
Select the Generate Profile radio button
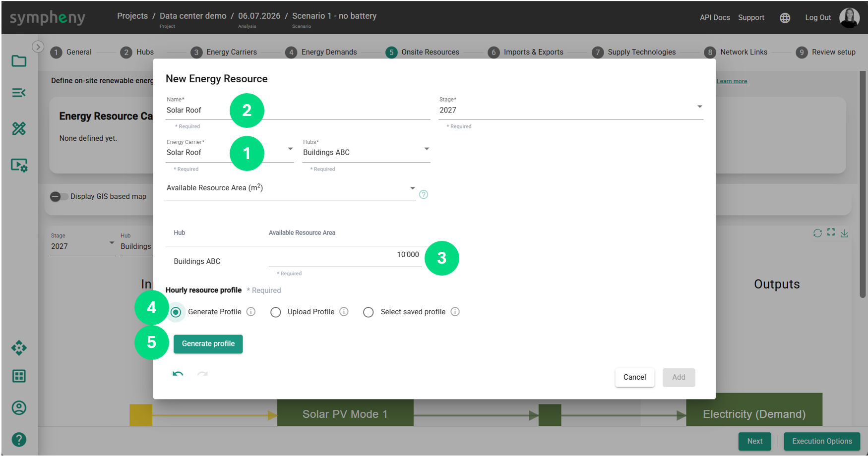[x=176, y=312]
